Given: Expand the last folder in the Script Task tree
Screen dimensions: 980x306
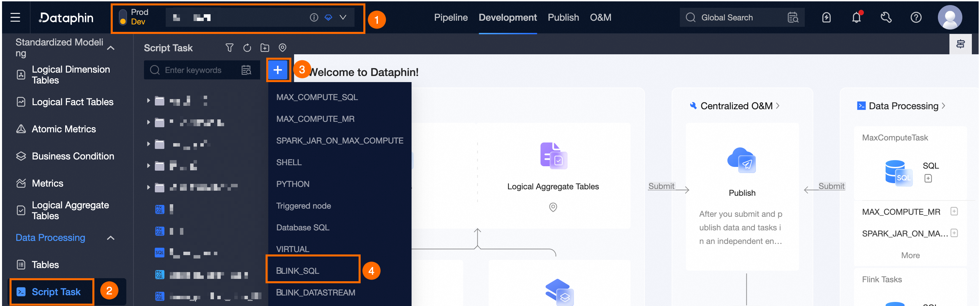Looking at the screenshot, I should 148,187.
